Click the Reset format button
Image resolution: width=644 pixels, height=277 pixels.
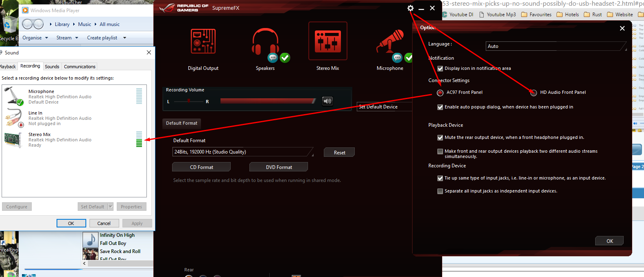pos(339,152)
